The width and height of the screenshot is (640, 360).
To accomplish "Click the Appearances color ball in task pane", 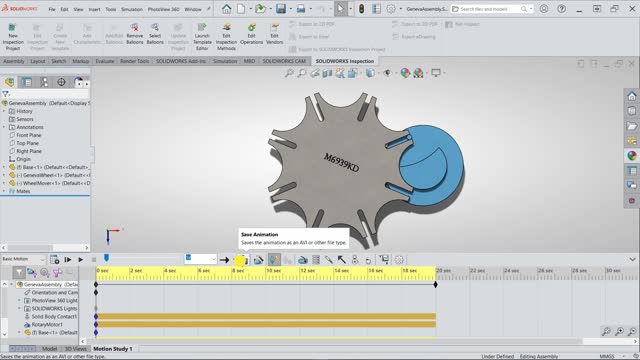I will 632,156.
